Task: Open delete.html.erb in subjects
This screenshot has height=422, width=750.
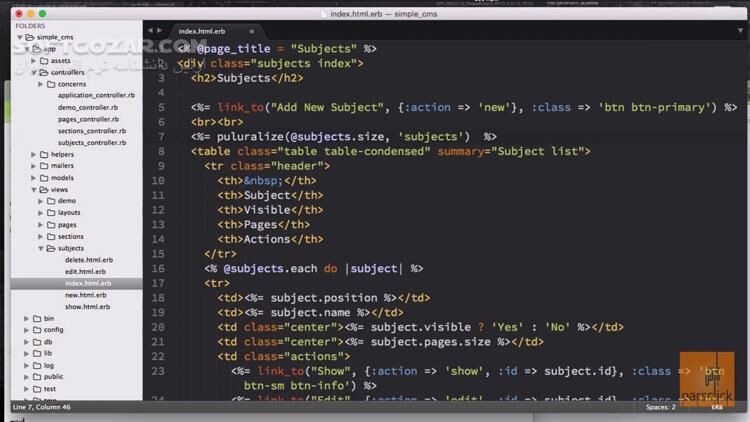Action: click(x=89, y=260)
